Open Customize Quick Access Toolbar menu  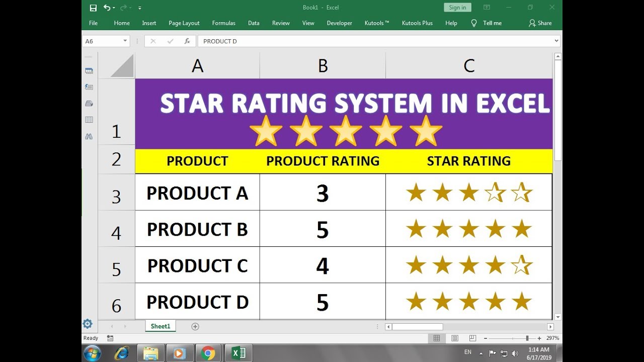point(139,8)
